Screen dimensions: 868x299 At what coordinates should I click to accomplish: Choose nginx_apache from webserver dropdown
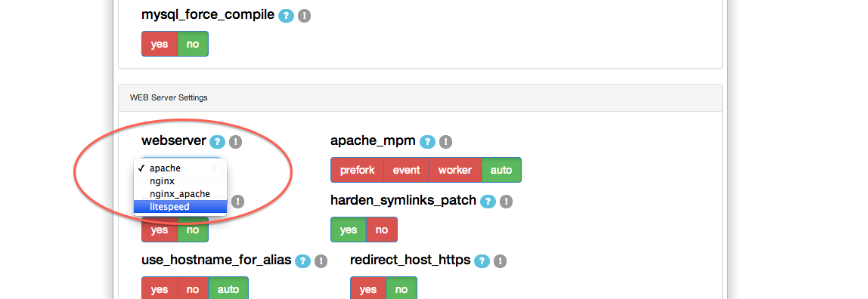[180, 193]
